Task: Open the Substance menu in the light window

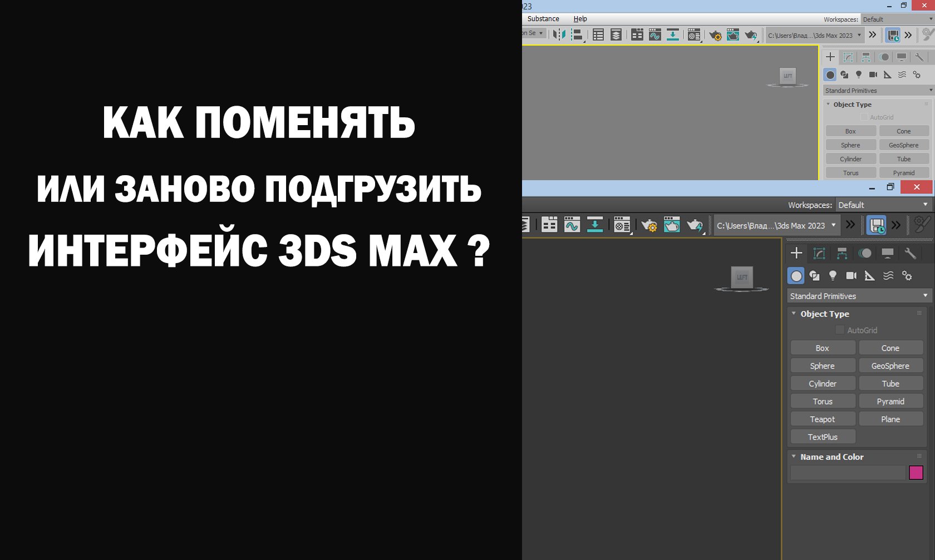Action: (543, 19)
